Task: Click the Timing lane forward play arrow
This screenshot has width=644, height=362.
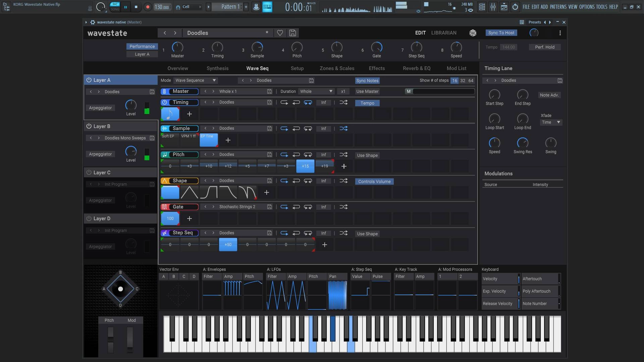Action: pyautogui.click(x=284, y=103)
